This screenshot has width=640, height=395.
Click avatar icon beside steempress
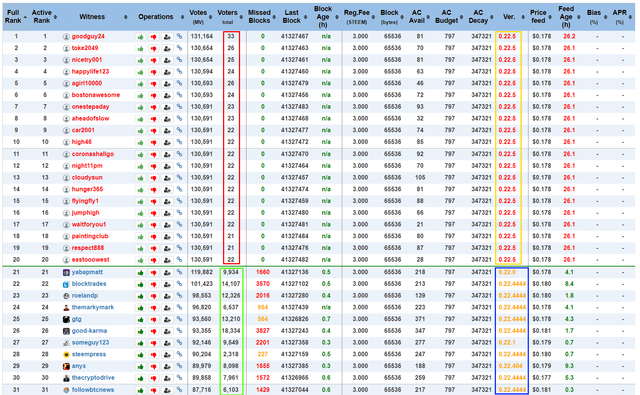click(66, 355)
